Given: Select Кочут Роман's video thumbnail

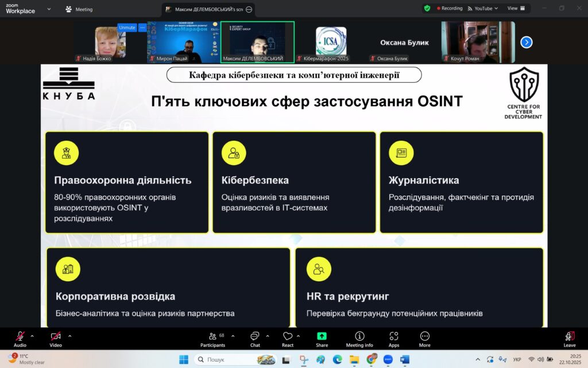Looking at the screenshot, I should (x=478, y=41).
